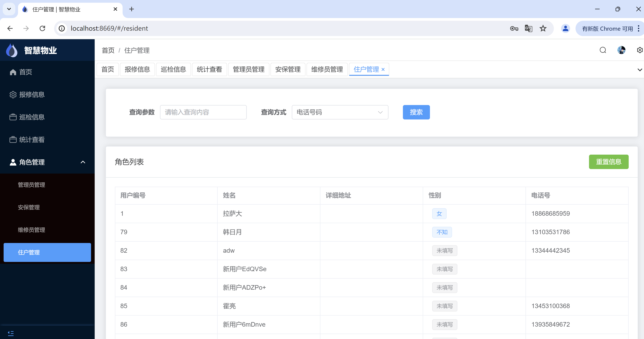This screenshot has height=339, width=644.
Task: Bookmark this page with the star icon
Action: (x=543, y=28)
